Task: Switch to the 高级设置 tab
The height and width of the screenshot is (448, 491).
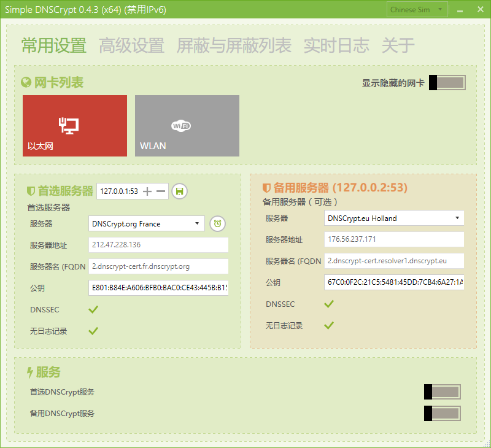Action: pos(132,45)
